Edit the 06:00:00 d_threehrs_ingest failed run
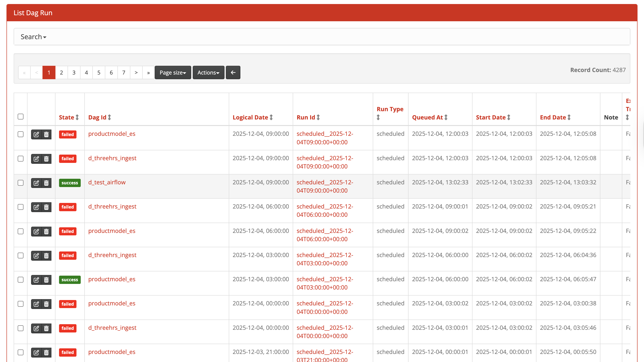Viewport: 644px width, 362px height. (36, 207)
